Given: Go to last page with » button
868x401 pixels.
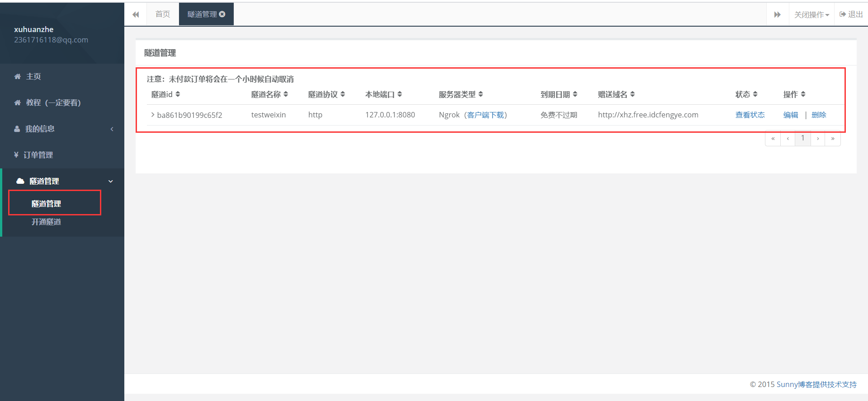Looking at the screenshot, I should pos(833,138).
